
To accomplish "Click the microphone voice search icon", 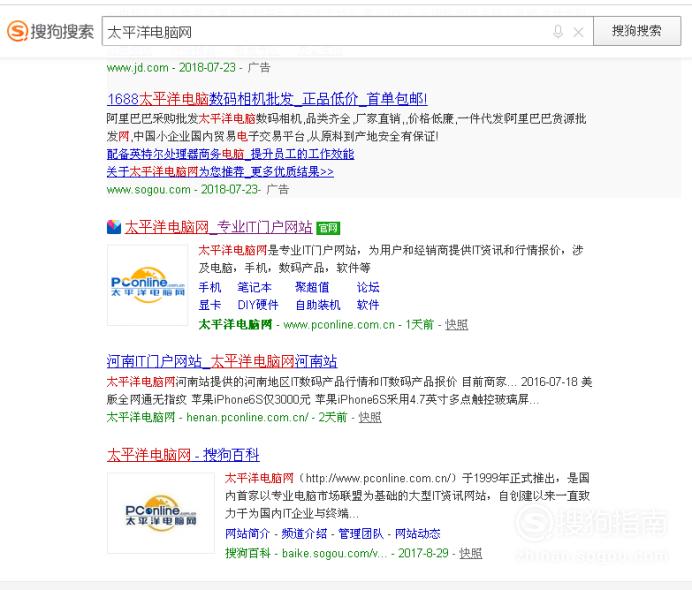I will [x=558, y=32].
